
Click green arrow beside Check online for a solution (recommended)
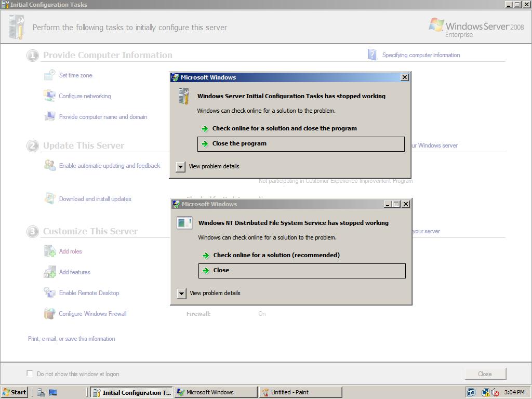[206, 256]
